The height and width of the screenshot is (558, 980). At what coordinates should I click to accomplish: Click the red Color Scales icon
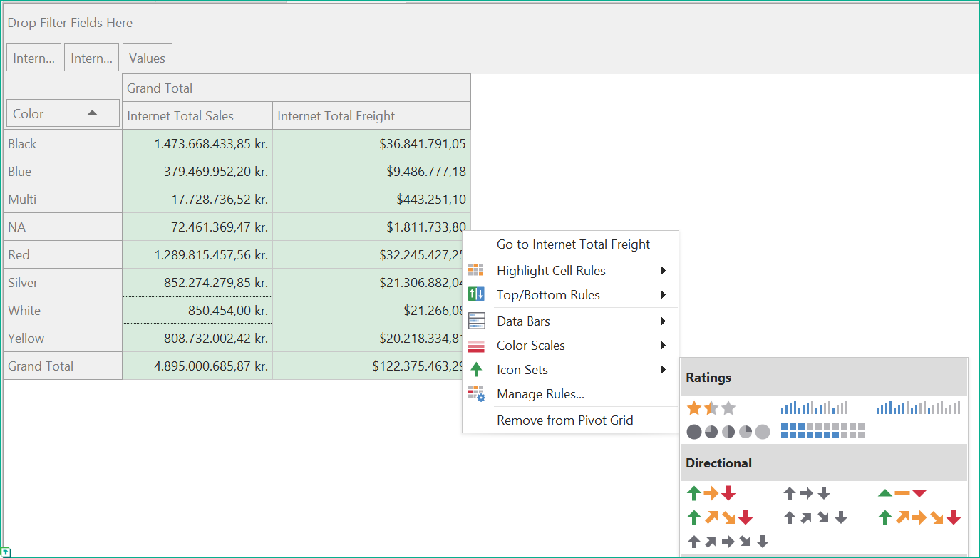click(476, 345)
